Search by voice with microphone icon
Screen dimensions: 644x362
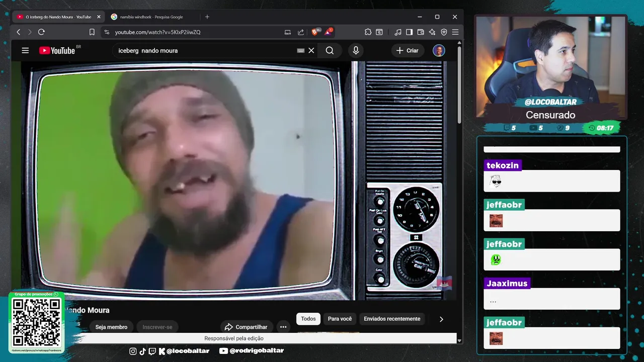(356, 50)
